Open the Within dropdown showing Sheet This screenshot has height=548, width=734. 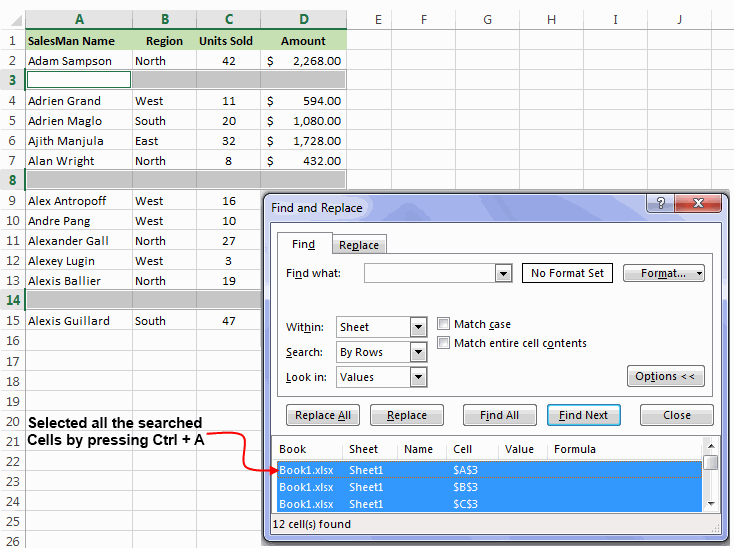point(418,327)
